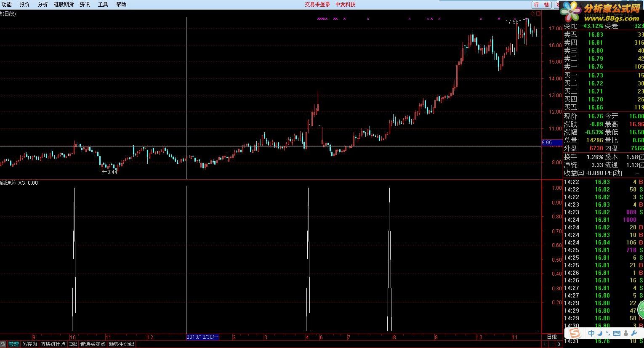644x348 pixels.
Task: Click the 交易未登录 trading login link
Action: [318, 5]
